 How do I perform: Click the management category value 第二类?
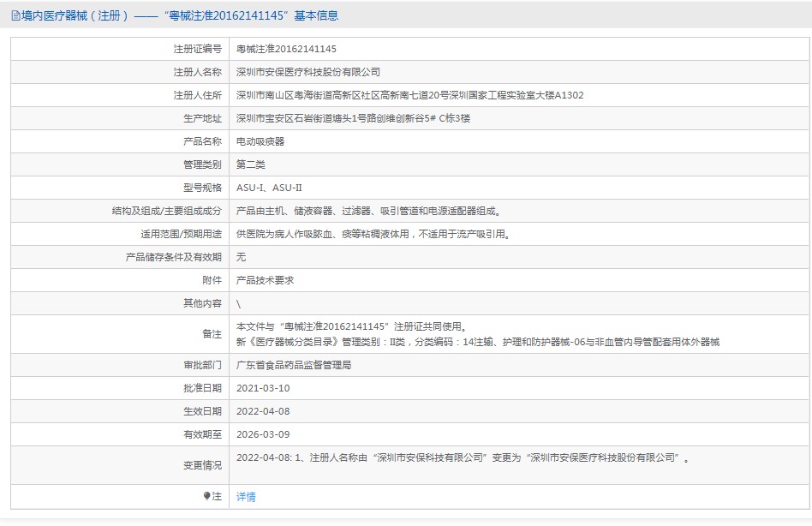click(251, 164)
